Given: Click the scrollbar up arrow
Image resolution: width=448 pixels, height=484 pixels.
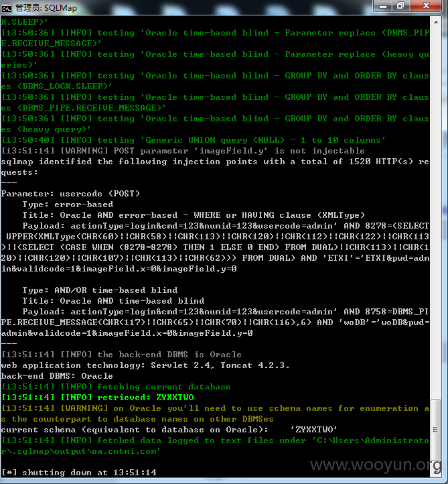Looking at the screenshot, I should (x=436, y=22).
